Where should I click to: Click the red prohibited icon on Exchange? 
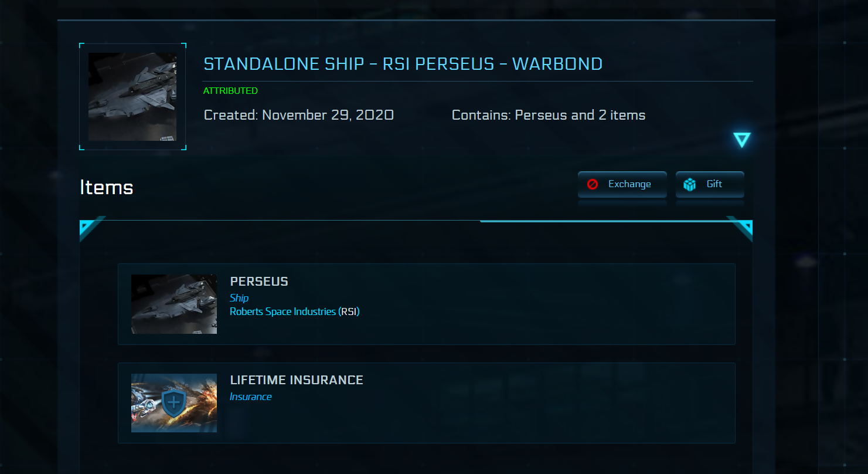pyautogui.click(x=593, y=184)
